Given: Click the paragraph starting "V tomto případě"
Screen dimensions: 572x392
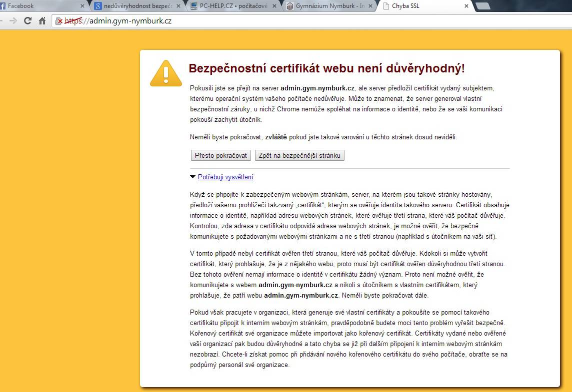Looking at the screenshot, I should [347, 274].
